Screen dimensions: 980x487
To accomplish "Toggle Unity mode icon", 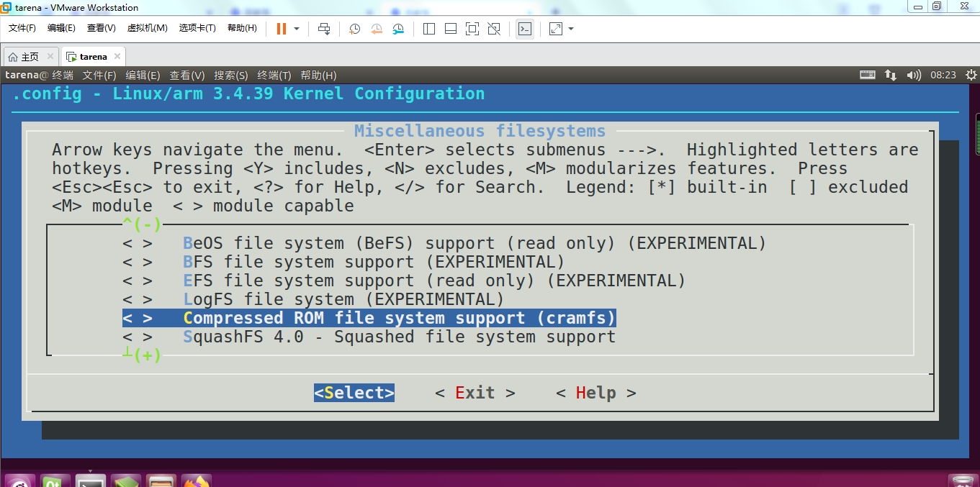I will [494, 29].
